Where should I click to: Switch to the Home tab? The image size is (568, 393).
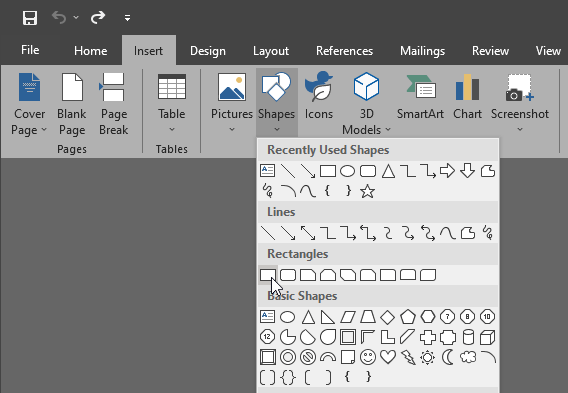point(91,51)
